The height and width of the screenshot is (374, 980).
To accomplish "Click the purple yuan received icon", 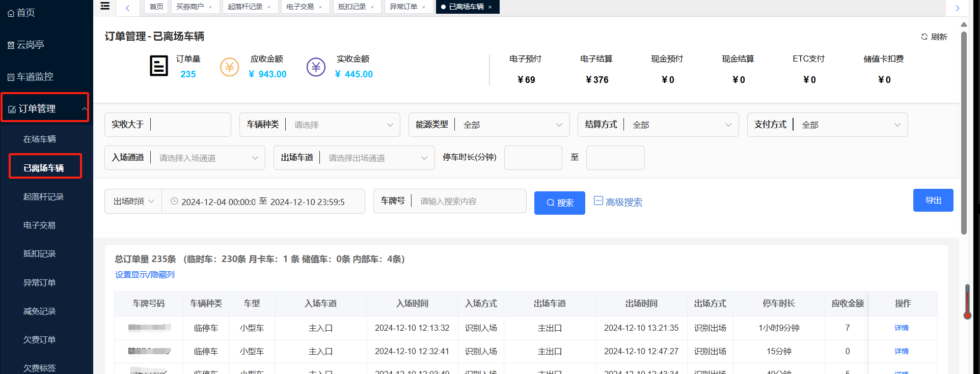I will (316, 67).
